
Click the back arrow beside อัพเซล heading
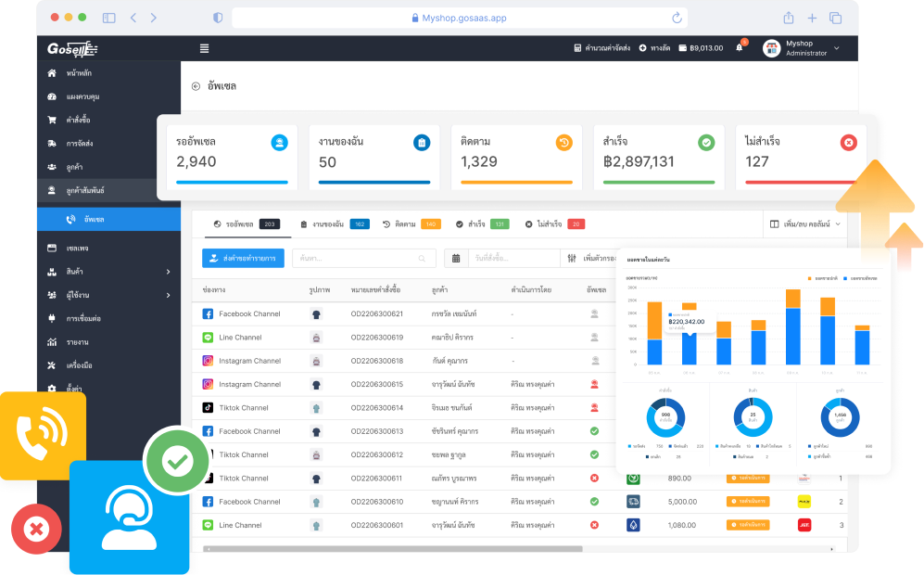pyautogui.click(x=196, y=86)
